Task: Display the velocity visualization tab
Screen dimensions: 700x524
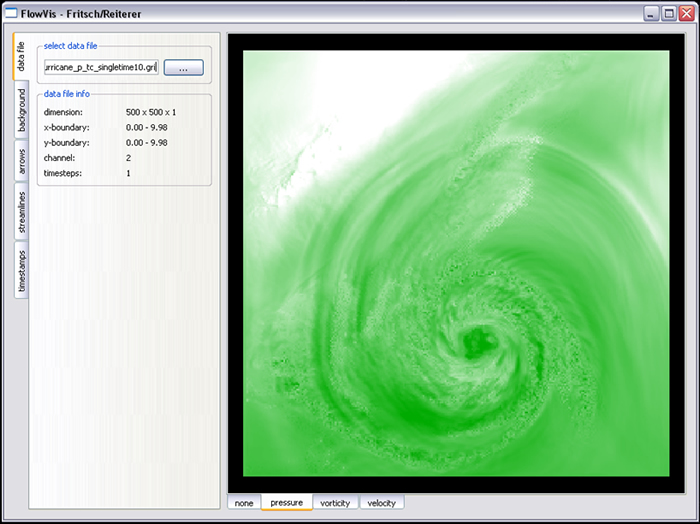Action: (x=381, y=503)
